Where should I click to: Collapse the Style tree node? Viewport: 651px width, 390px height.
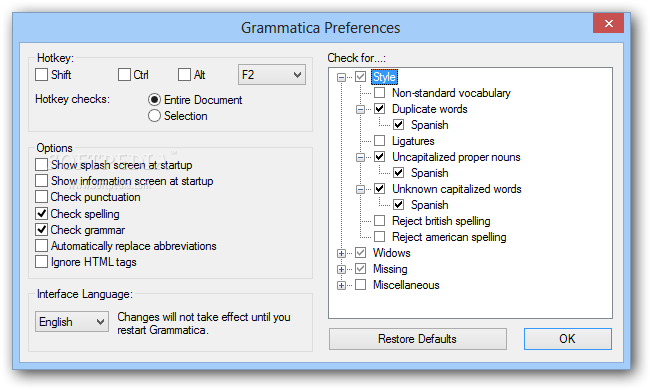(341, 77)
